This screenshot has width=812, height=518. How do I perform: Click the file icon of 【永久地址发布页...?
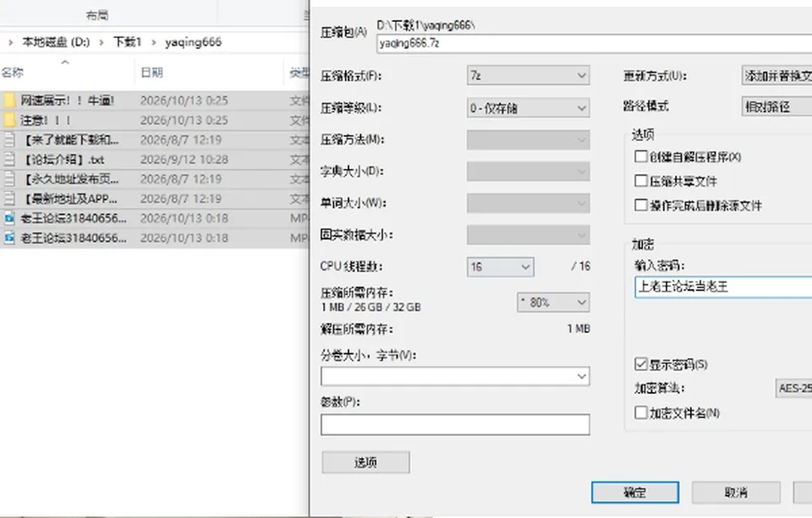9,179
